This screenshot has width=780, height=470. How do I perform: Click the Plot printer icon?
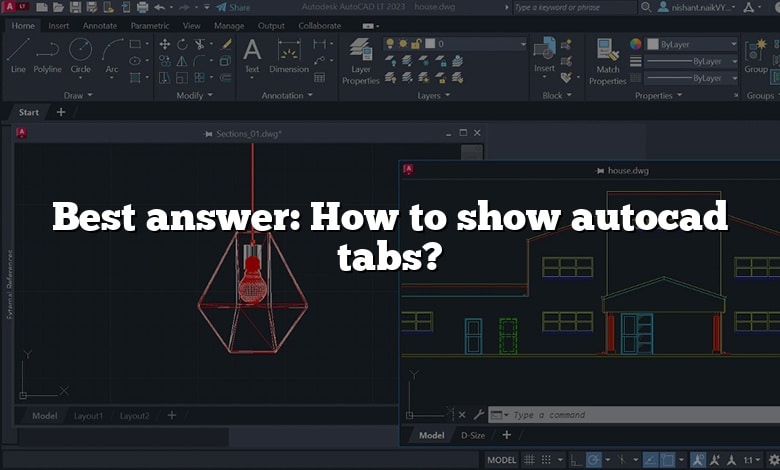coord(143,7)
